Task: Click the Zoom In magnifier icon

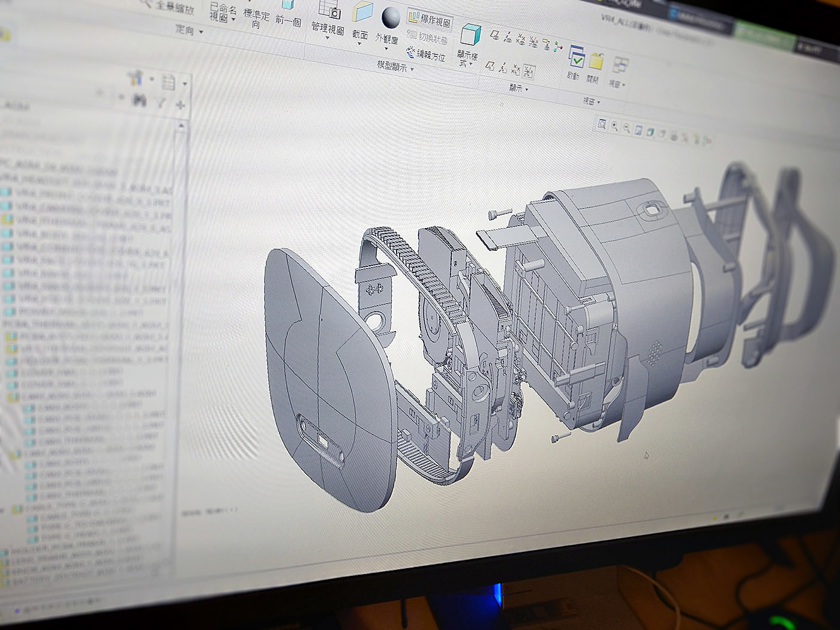Action: coord(614,126)
